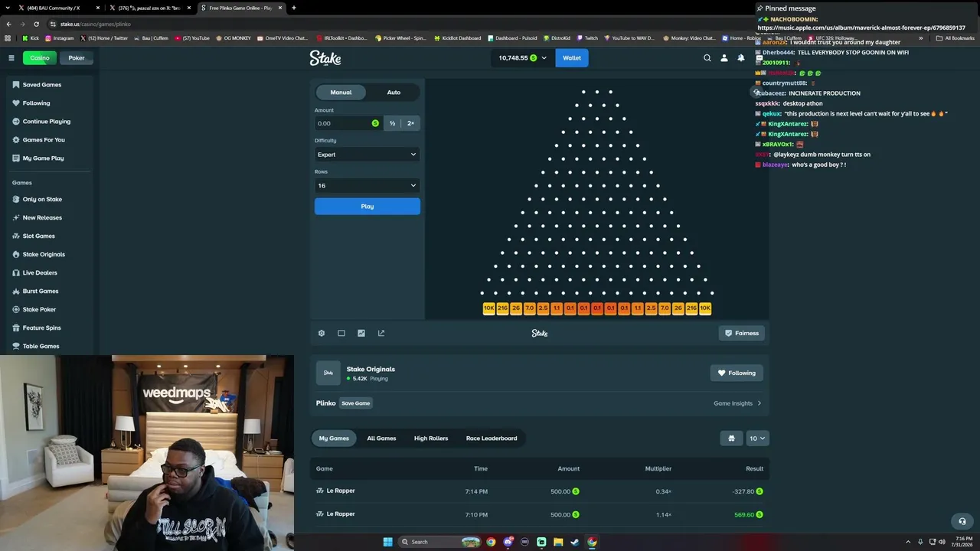This screenshot has width=980, height=551.
Task: Open the notifications bell icon
Action: [741, 58]
